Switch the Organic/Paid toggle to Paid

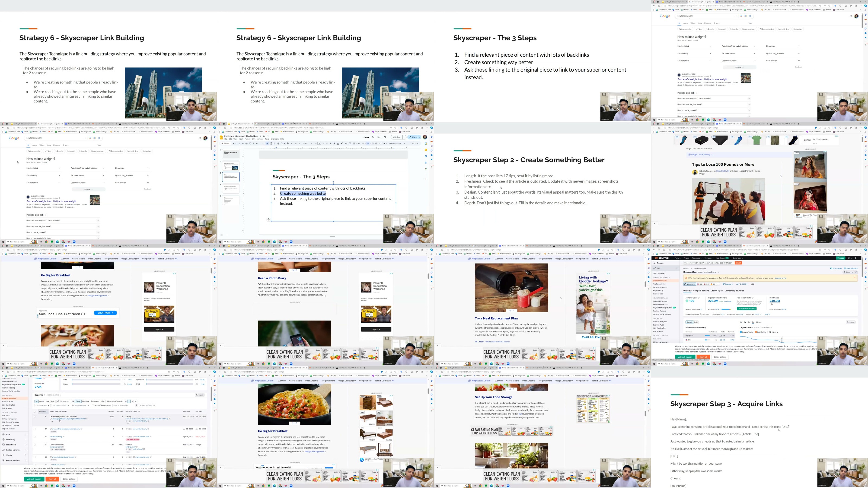click(696, 322)
